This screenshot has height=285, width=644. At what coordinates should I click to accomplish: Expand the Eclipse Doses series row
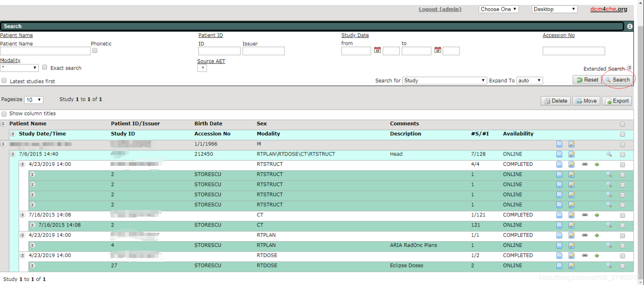[32, 266]
